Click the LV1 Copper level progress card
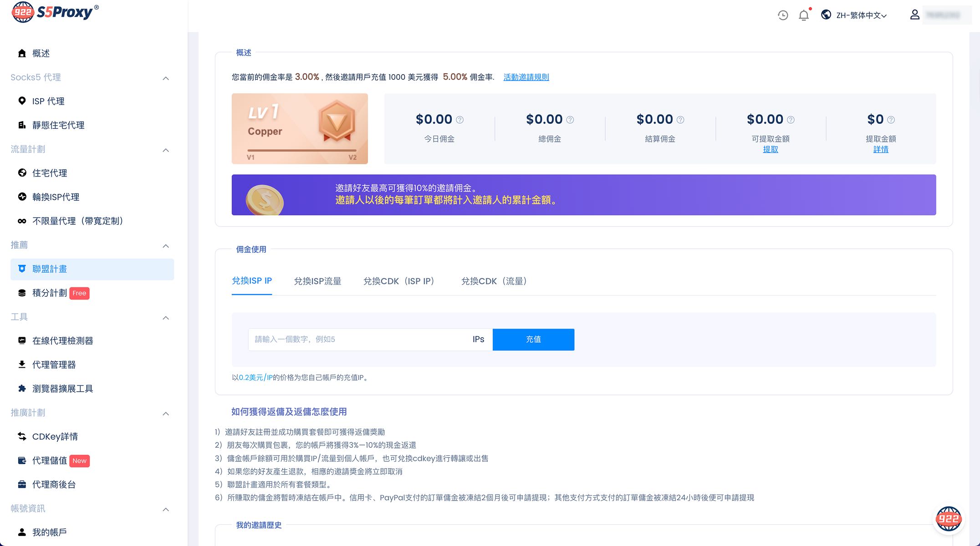This screenshot has width=980, height=546. click(x=300, y=129)
